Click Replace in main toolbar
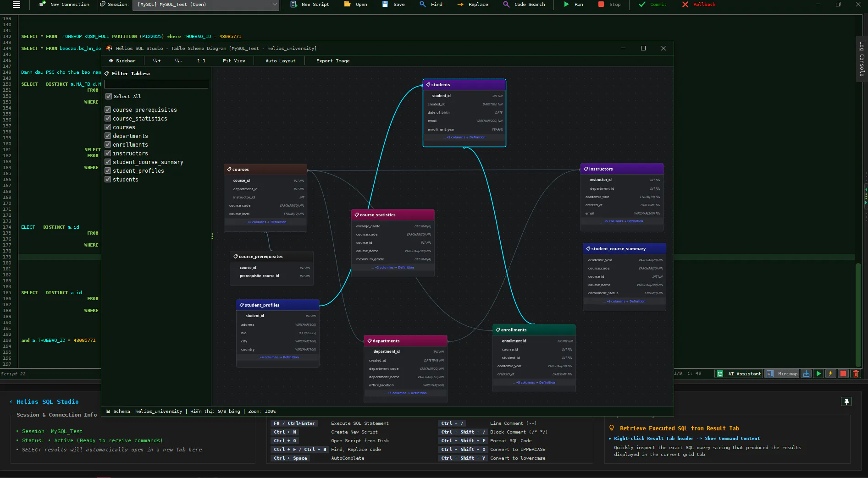 [473, 5]
